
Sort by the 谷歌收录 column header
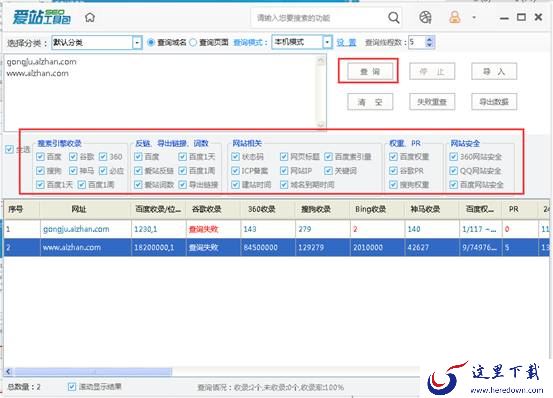click(x=214, y=209)
